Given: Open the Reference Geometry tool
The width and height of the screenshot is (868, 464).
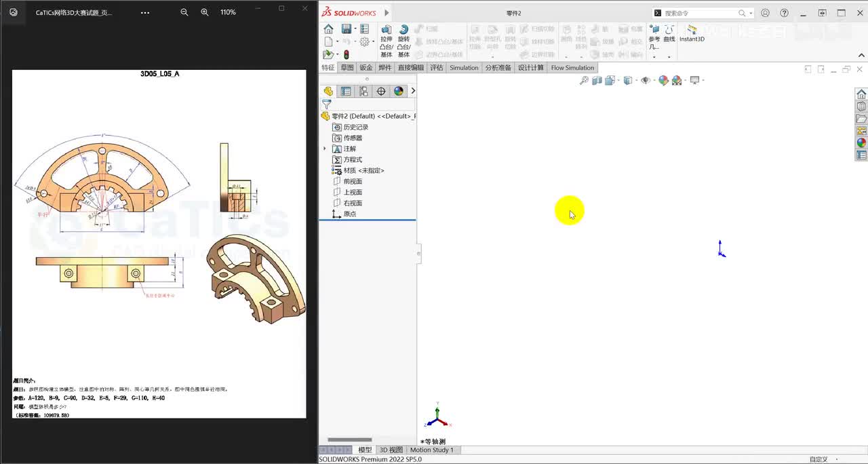Looking at the screenshot, I should click(x=654, y=37).
